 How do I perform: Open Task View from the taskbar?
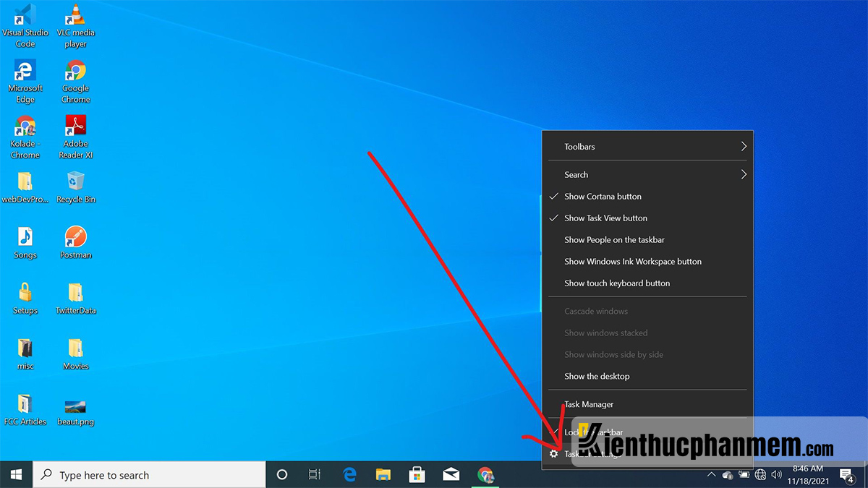pyautogui.click(x=315, y=474)
